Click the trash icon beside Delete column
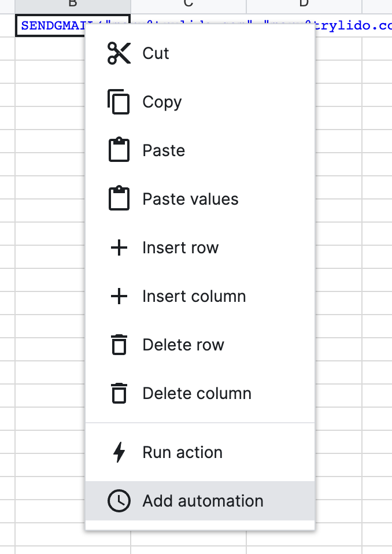392x554 pixels. 119,393
